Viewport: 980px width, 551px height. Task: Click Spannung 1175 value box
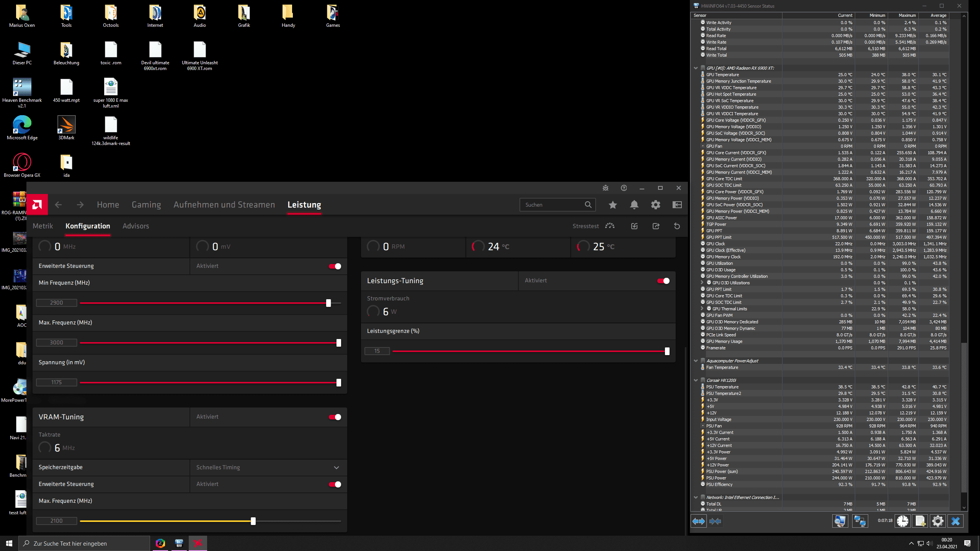point(57,383)
